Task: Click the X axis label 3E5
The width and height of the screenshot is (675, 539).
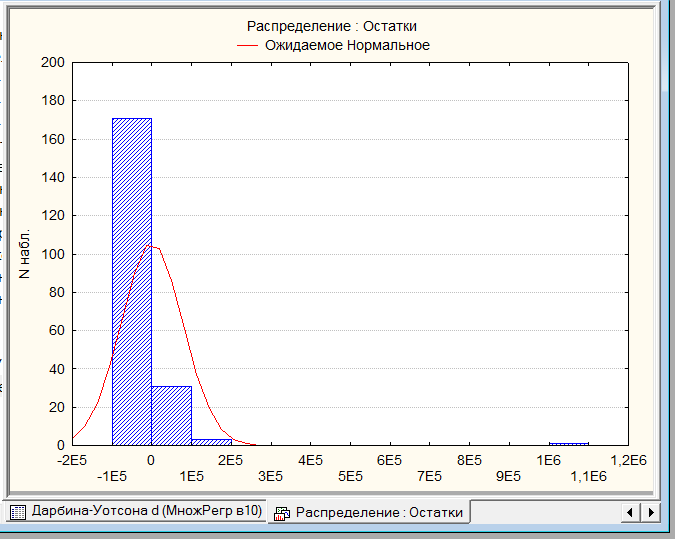Action: [x=270, y=477]
